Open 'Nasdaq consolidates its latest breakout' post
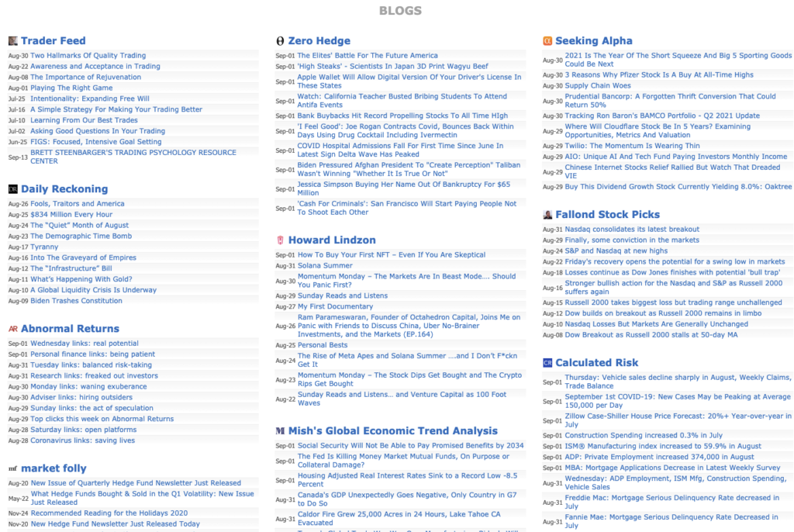The height and width of the screenshot is (532, 794). coord(632,230)
